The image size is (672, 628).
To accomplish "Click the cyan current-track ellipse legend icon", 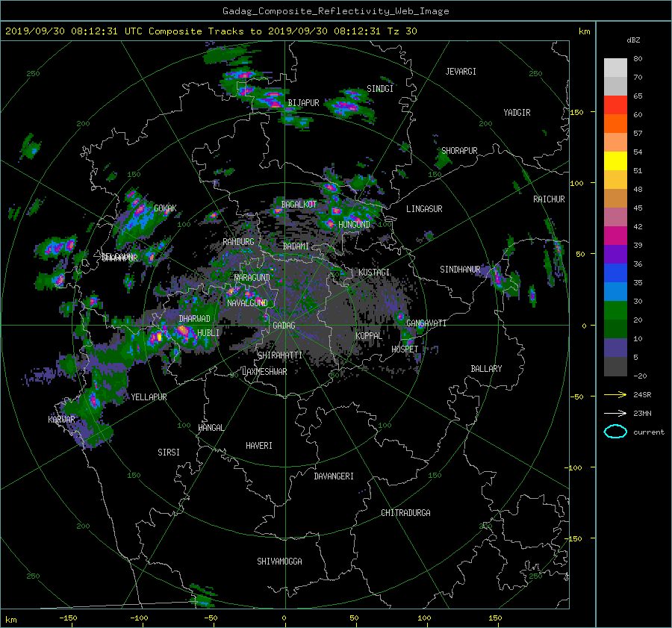I will coord(615,432).
